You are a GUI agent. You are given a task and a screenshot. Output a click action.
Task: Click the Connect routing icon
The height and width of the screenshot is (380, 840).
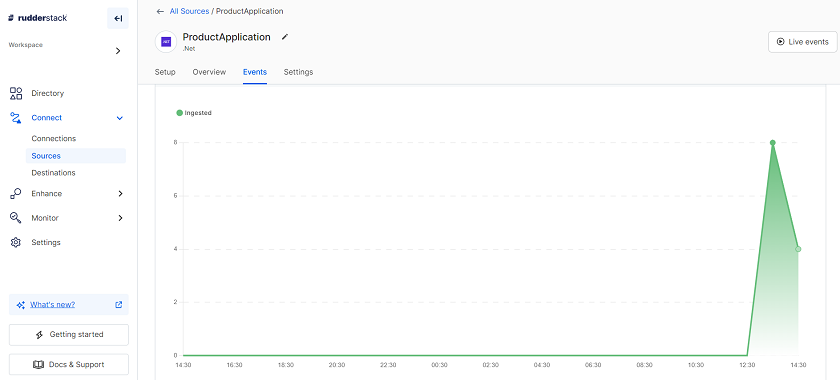pyautogui.click(x=16, y=118)
